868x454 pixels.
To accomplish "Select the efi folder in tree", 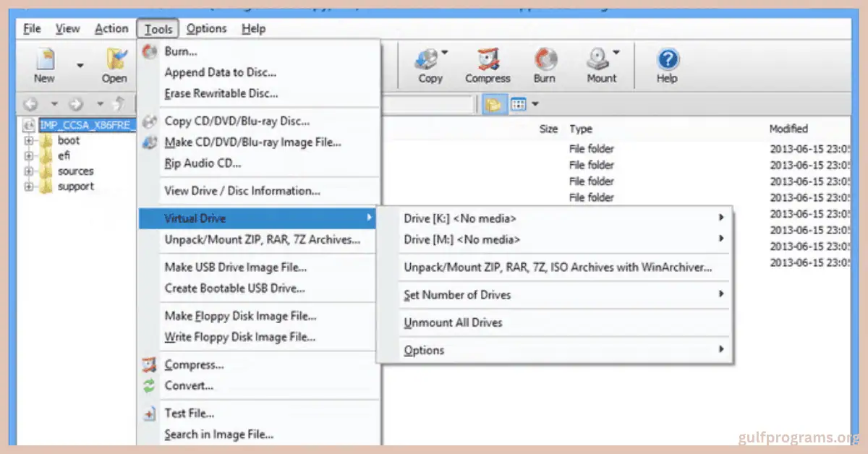I will pos(64,155).
